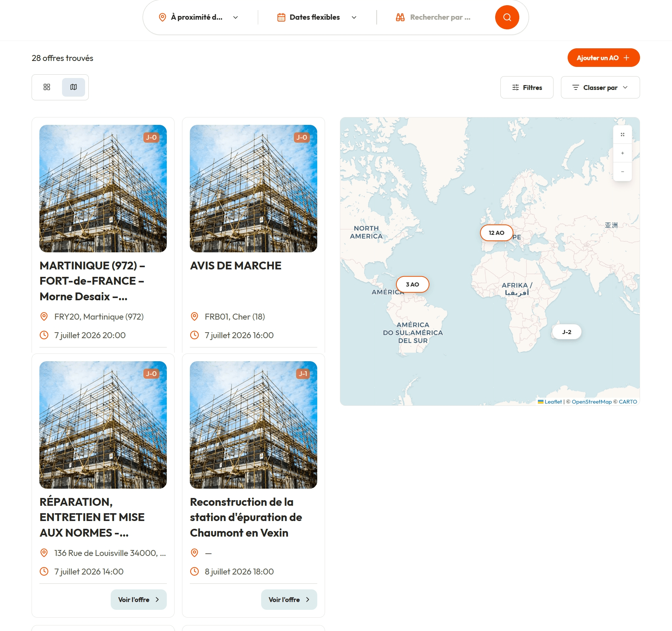672x631 pixels.
Task: Open the Réparation, Entretien offer thumbnail
Action: point(103,425)
